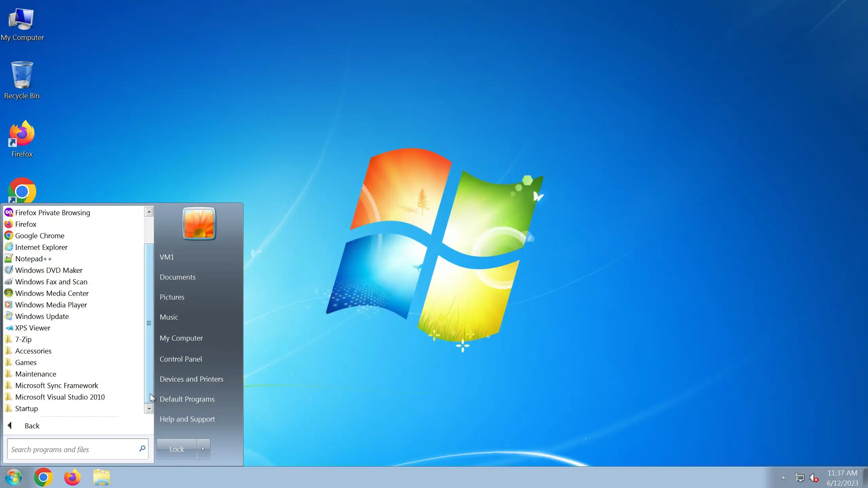Open Recycle Bin desktop icon
868x488 pixels.
[x=22, y=80]
